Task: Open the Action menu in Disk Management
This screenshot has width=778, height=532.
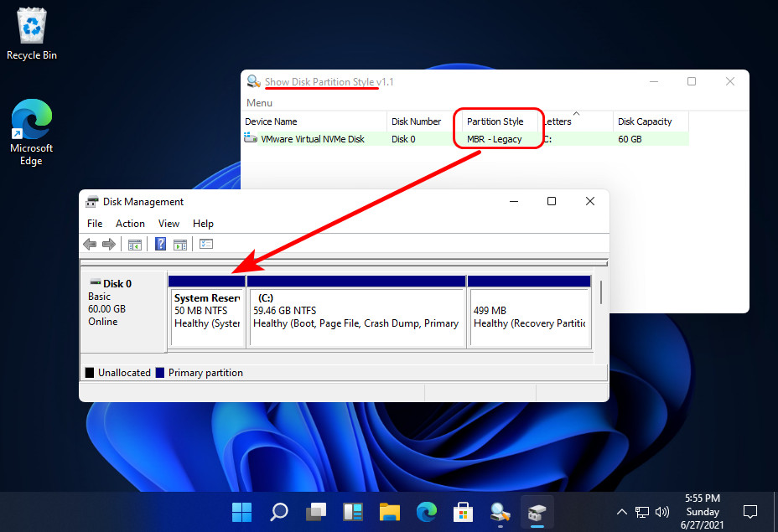Action: (x=130, y=224)
